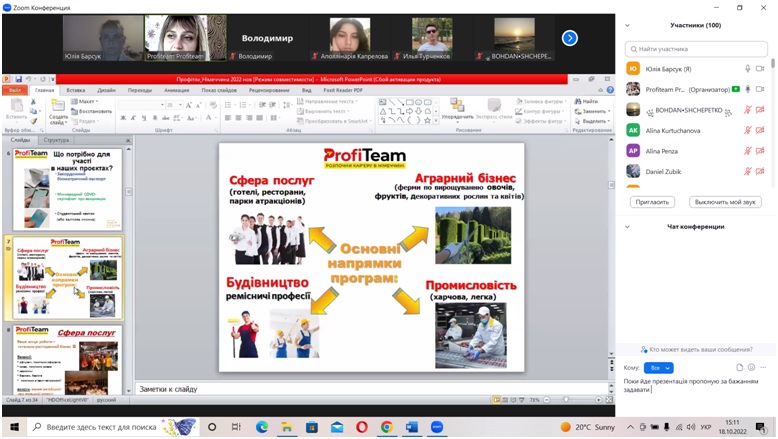Image resolution: width=778 pixels, height=439 pixels.
Task: Collapse the conference chat (Чат конференции) chevron
Action: pyautogui.click(x=627, y=227)
